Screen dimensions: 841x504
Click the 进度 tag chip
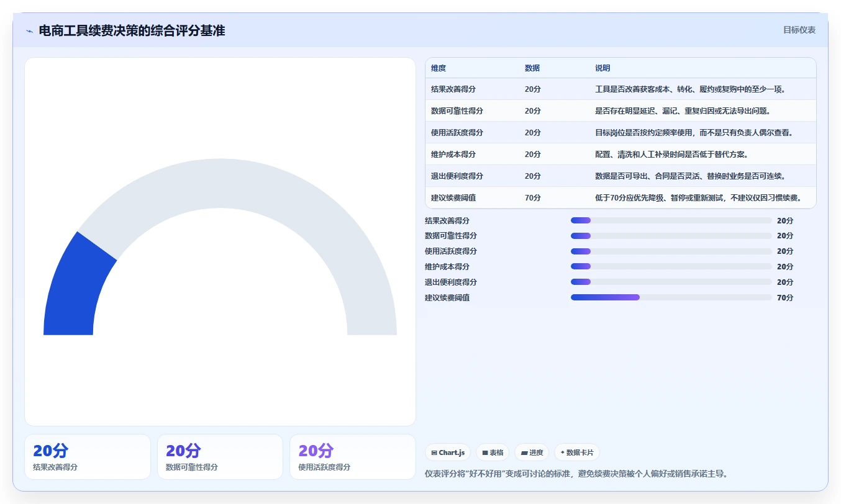(532, 452)
